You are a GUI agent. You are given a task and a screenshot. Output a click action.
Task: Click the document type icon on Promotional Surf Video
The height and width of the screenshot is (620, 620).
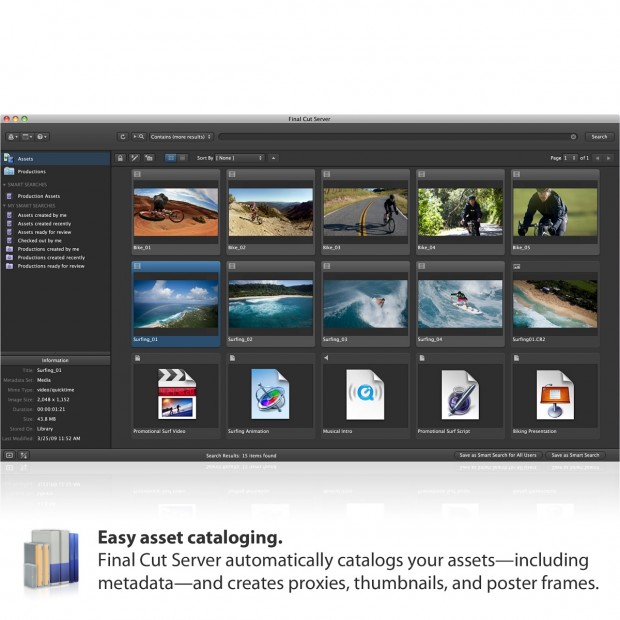137,358
